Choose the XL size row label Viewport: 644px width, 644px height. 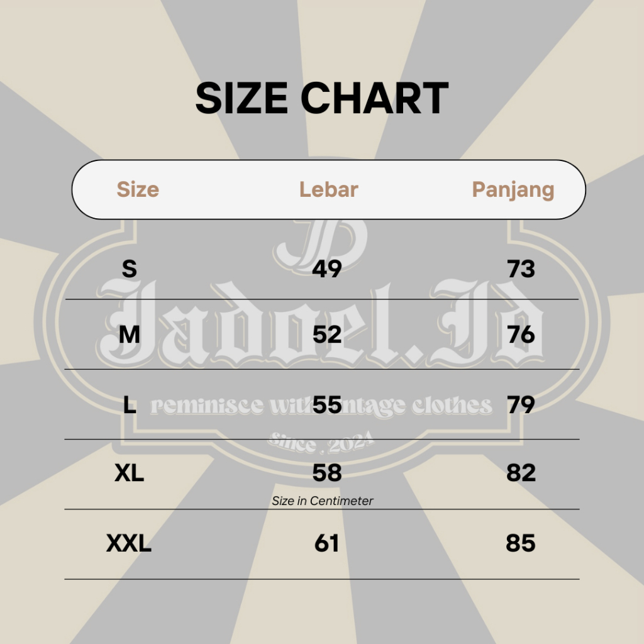(x=129, y=473)
